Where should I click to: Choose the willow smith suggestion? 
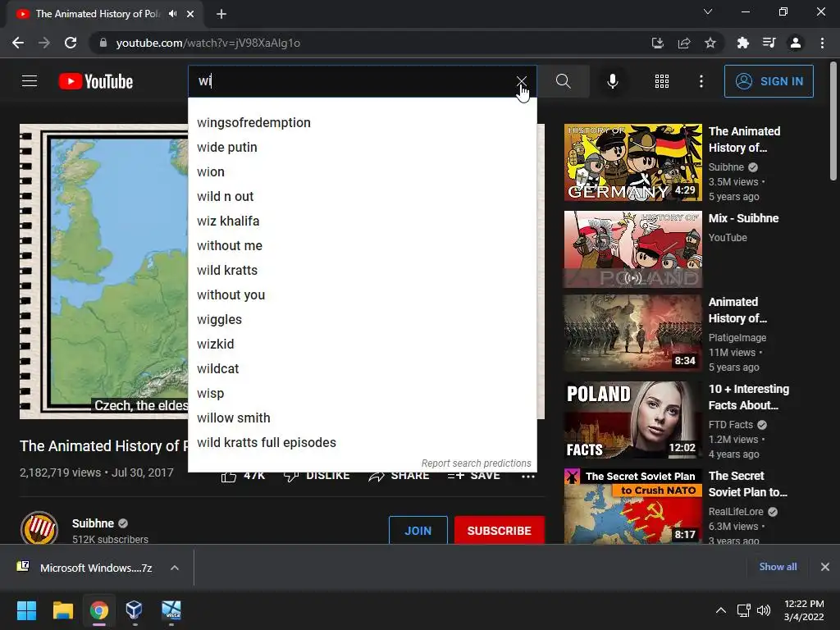pos(362,418)
